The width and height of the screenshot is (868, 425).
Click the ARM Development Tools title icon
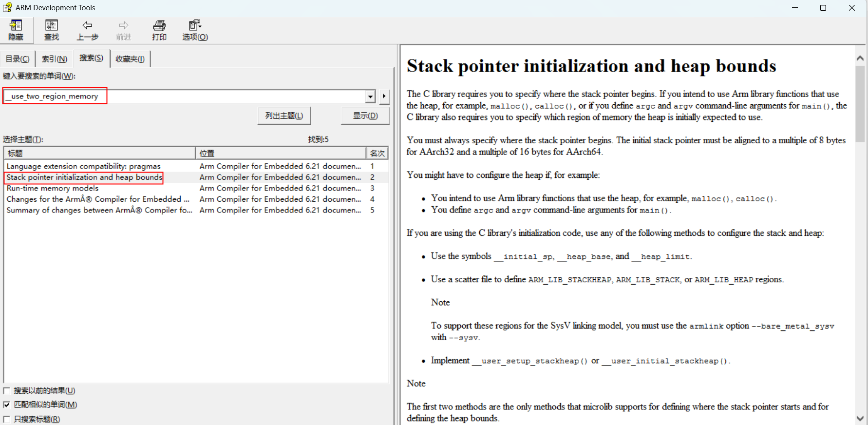[7, 8]
